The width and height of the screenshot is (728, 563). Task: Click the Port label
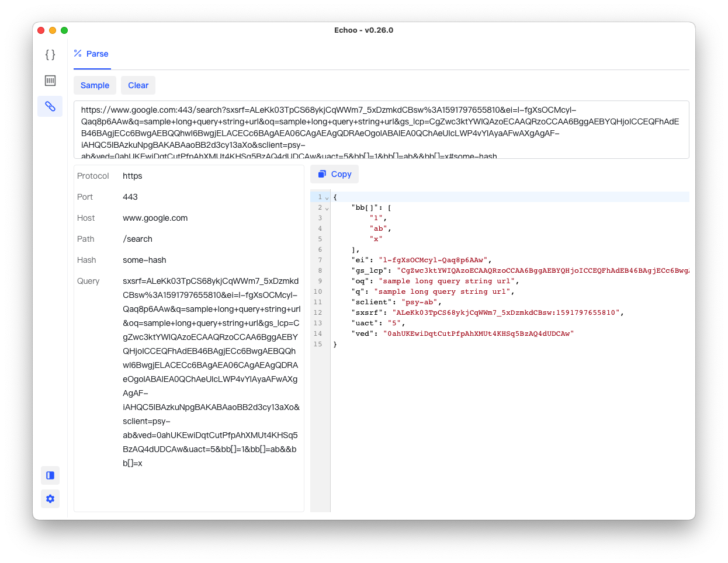point(85,197)
